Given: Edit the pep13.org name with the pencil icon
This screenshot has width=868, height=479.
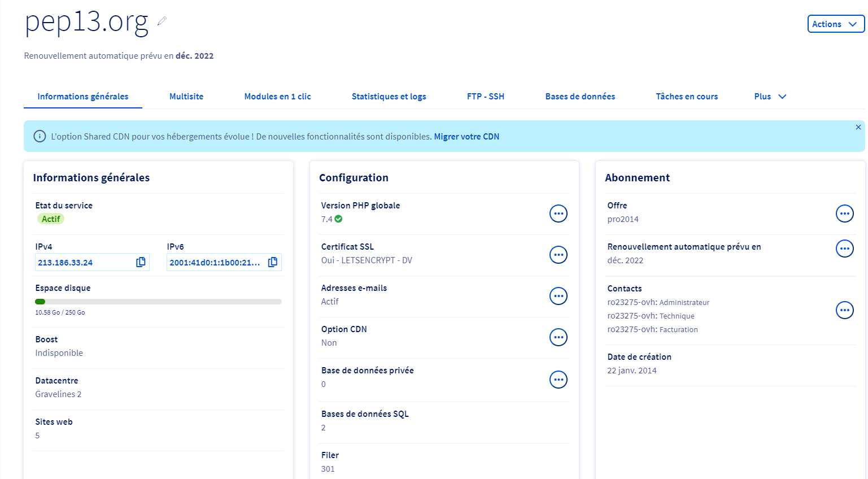Looking at the screenshot, I should [x=162, y=21].
